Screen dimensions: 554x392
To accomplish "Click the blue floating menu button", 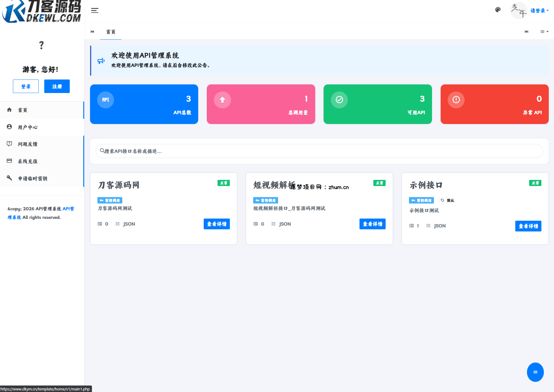I will tap(535, 372).
